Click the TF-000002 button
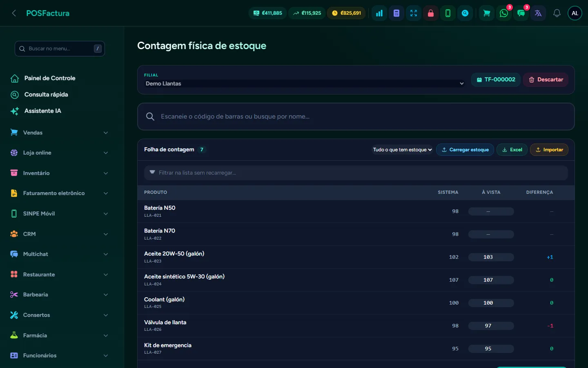Image resolution: width=588 pixels, height=368 pixels. click(496, 80)
